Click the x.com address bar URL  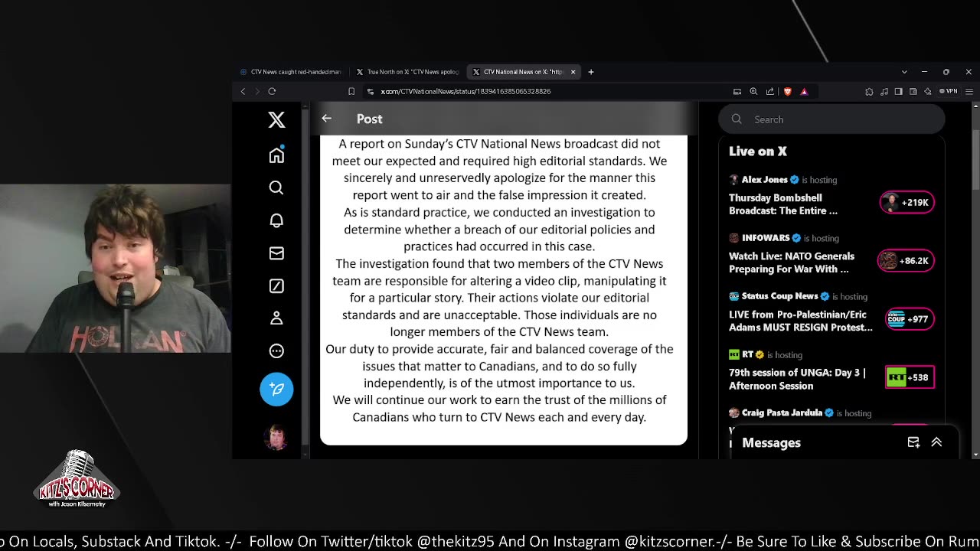tap(465, 91)
